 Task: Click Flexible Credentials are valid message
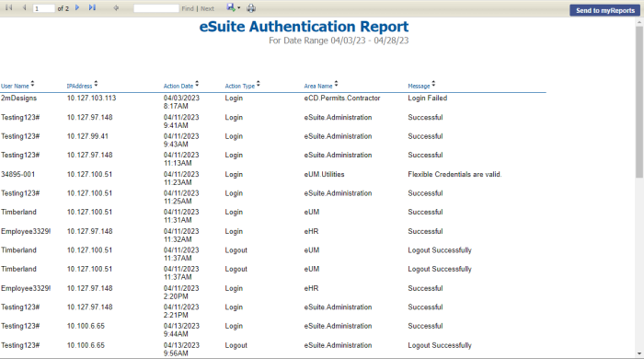[454, 174]
